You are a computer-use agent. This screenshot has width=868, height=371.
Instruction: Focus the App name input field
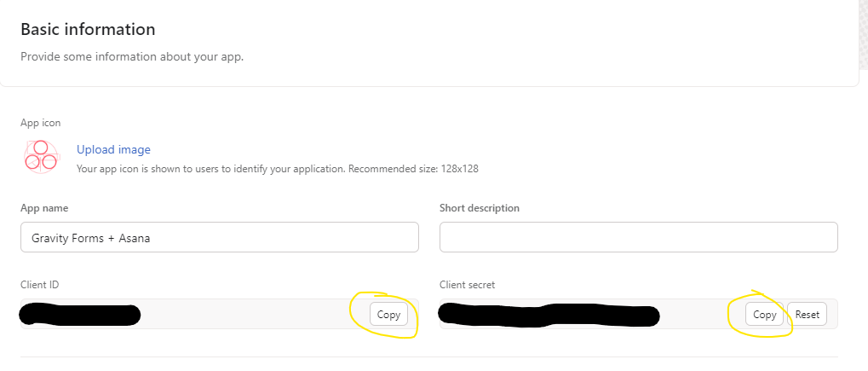(219, 238)
